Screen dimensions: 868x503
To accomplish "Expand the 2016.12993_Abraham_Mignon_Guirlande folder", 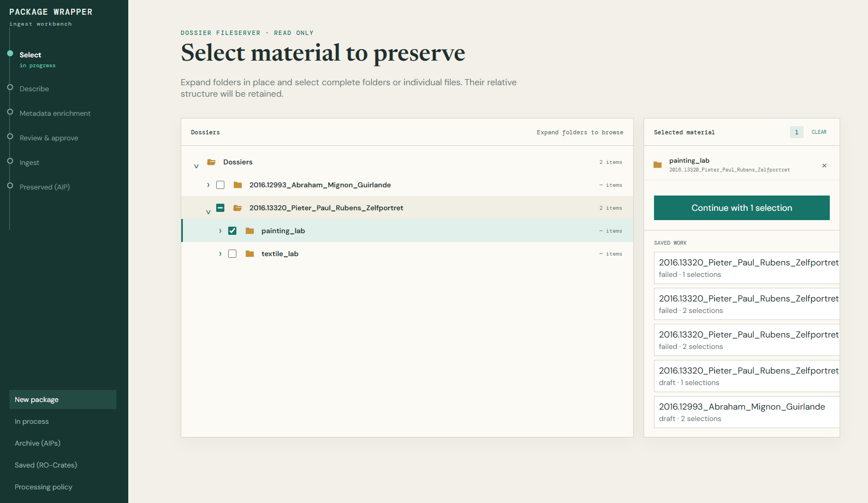I will pos(208,185).
